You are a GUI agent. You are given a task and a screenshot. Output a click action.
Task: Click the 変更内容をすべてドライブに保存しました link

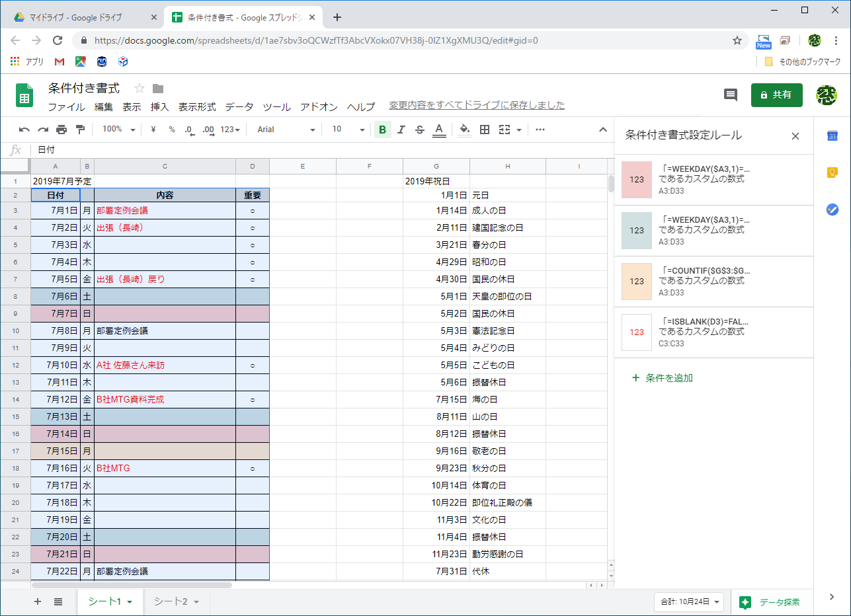477,106
